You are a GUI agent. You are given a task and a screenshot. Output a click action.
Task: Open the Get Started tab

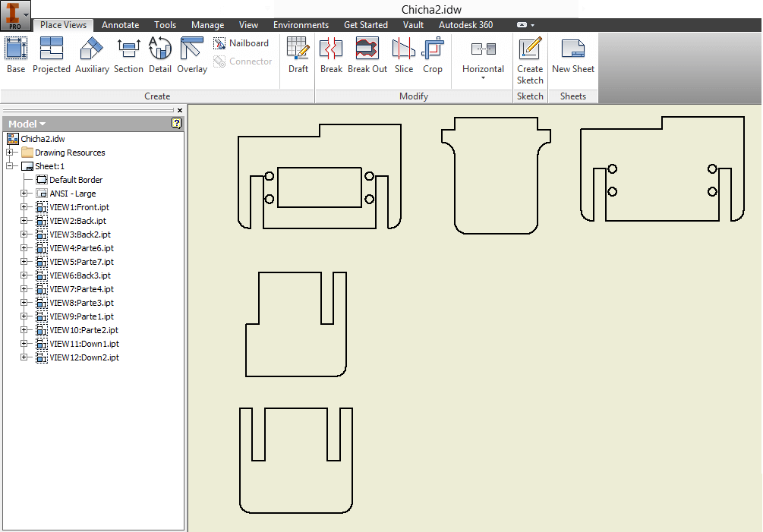pos(366,25)
